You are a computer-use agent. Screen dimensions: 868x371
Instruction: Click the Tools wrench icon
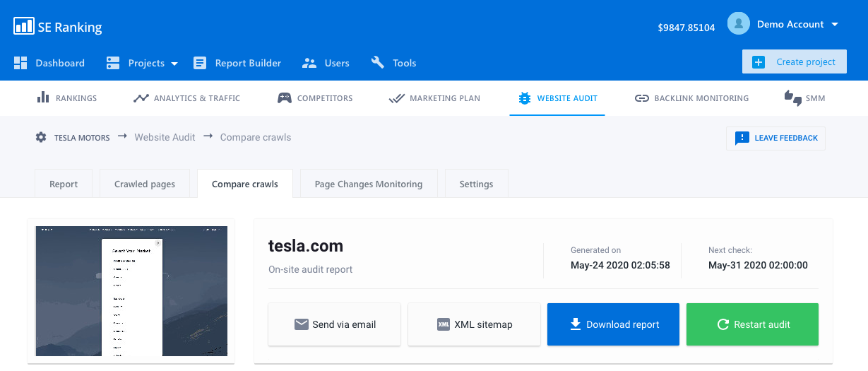[377, 63]
